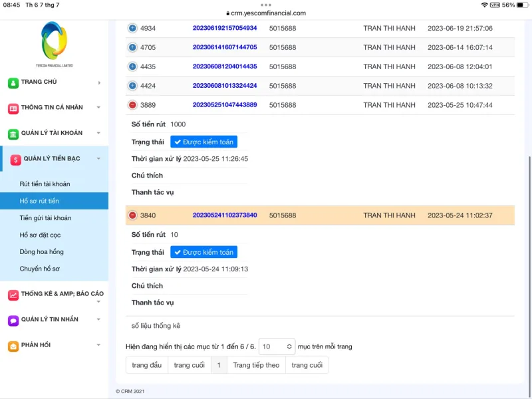Click the browser address bar URL
The image size is (532, 399).
coord(268,13)
